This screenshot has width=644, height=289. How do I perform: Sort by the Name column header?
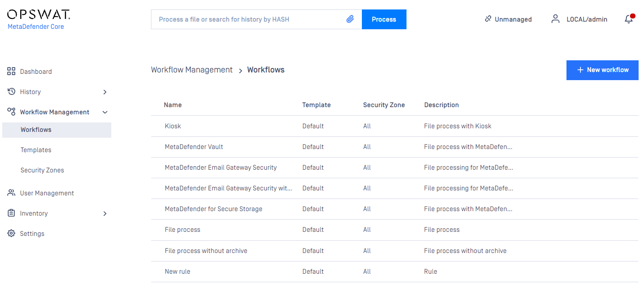173,105
